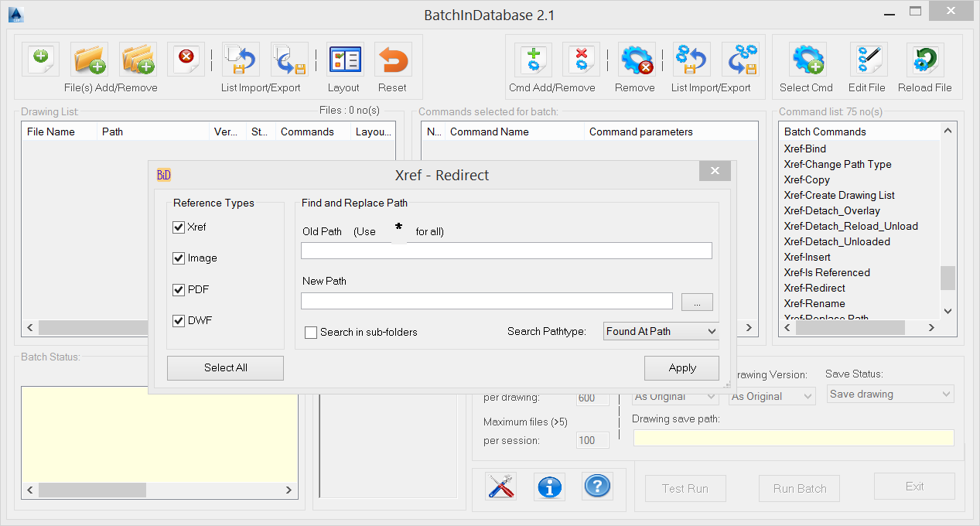Apply the Xref redirect settings
This screenshot has width=980, height=526.
[x=681, y=367]
